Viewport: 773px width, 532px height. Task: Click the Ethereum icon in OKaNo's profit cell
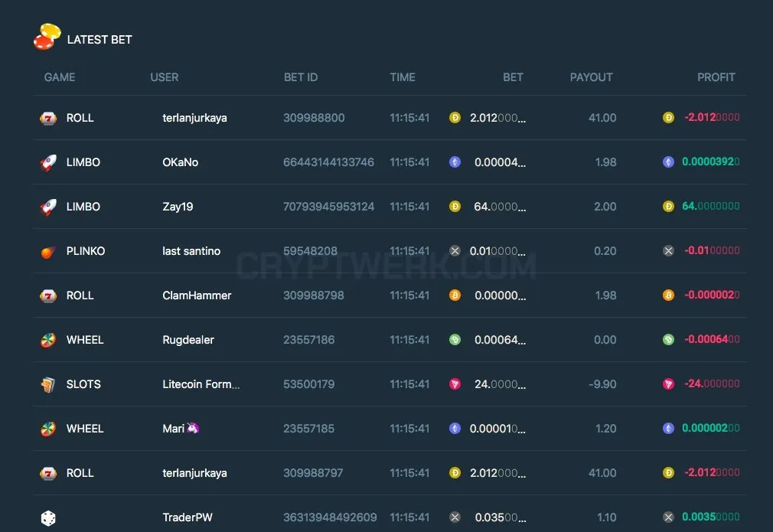click(x=668, y=162)
